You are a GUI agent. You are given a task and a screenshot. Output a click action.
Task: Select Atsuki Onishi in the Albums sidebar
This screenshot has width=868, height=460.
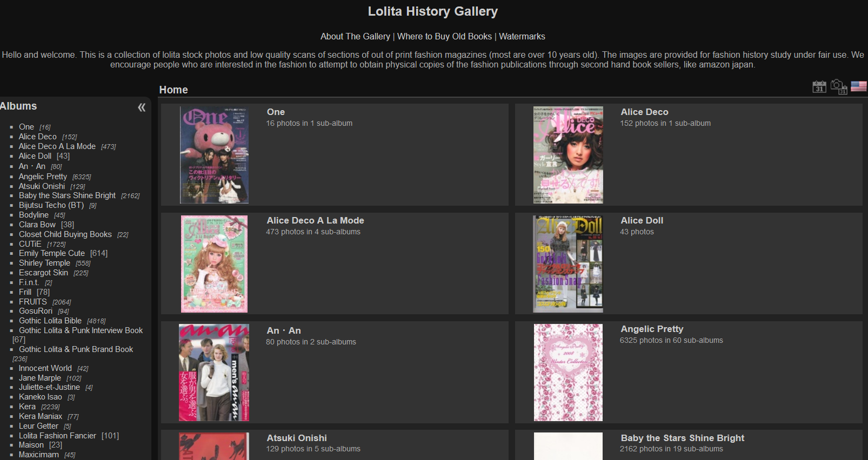(42, 186)
